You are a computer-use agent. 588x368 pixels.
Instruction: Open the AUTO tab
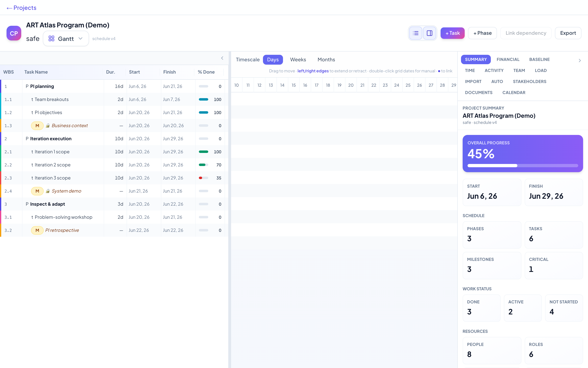pos(497,82)
